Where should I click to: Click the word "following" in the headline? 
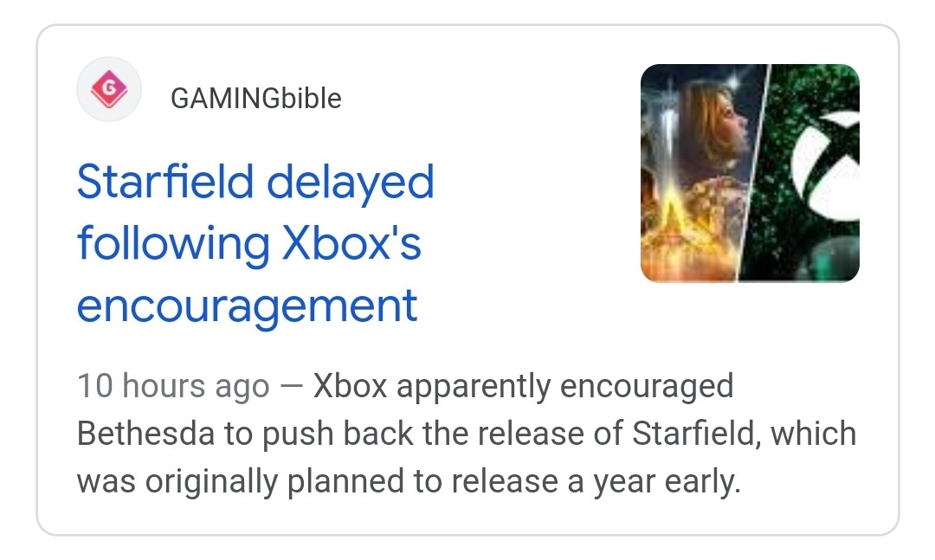(x=173, y=245)
